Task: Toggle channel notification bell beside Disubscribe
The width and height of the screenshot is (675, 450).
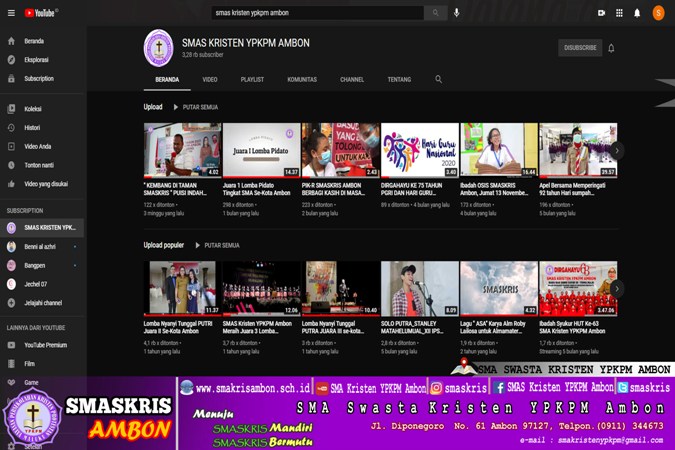Action: pos(611,48)
